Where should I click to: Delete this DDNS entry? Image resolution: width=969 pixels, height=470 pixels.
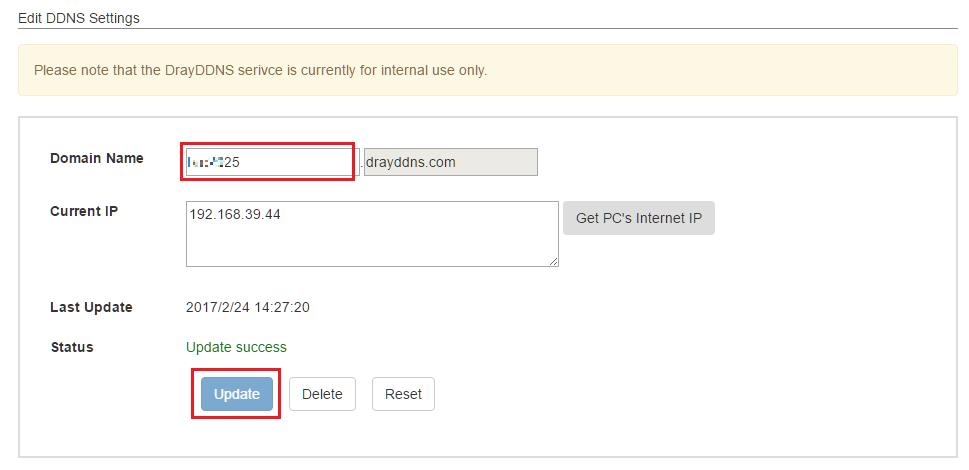tap(322, 394)
